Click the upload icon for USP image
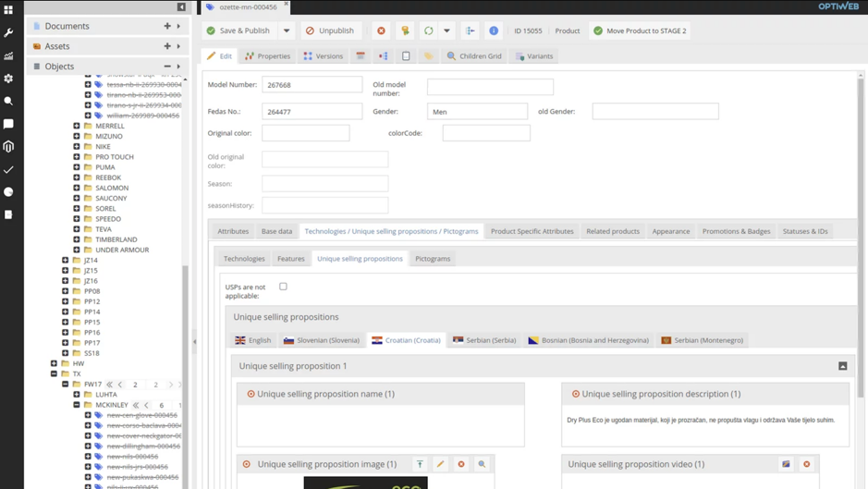The height and width of the screenshot is (489, 868). 420,464
